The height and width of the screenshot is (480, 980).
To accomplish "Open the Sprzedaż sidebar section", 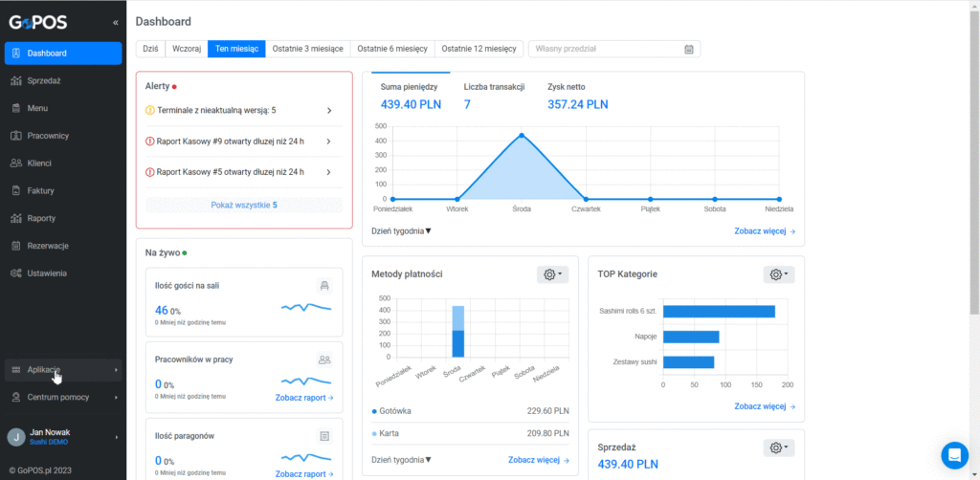I will coord(62,80).
